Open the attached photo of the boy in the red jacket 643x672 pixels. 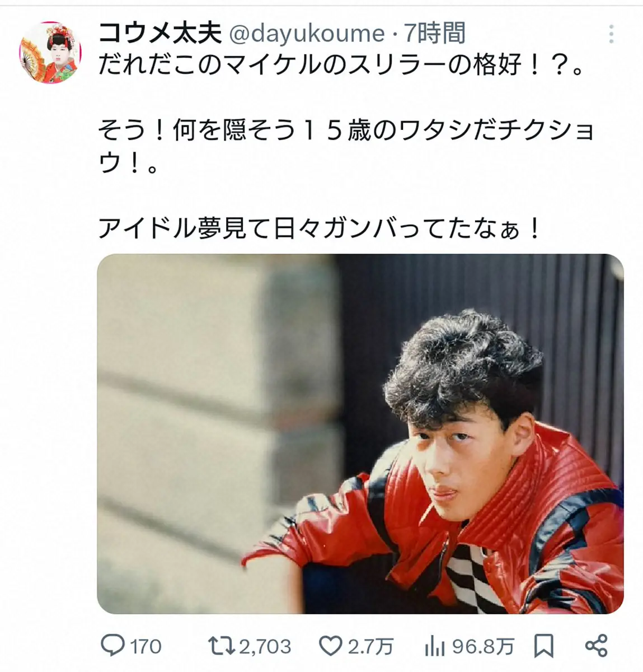tap(360, 434)
